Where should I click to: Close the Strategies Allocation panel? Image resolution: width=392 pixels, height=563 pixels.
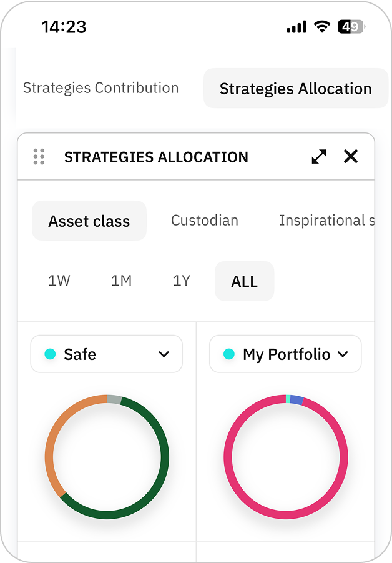(x=351, y=157)
